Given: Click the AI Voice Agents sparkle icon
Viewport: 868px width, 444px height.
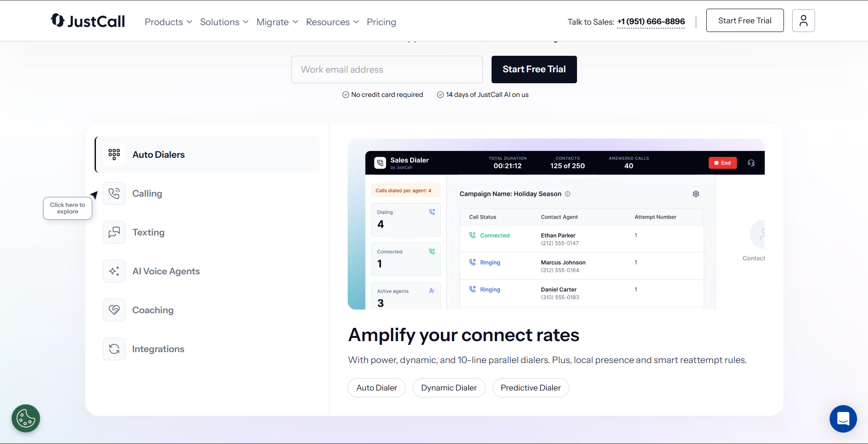Looking at the screenshot, I should click(114, 271).
